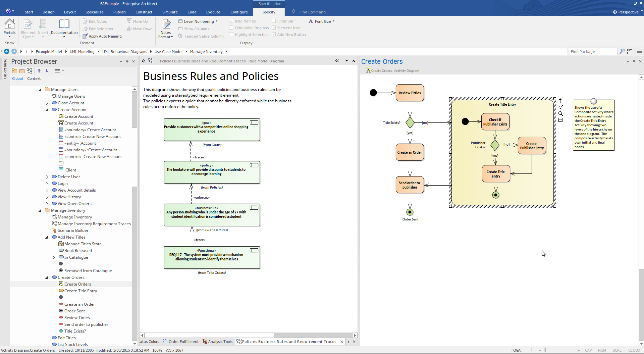Viewport: 644px width, 354px height.
Task: Switch to the Design ribbon tab
Action: click(48, 12)
